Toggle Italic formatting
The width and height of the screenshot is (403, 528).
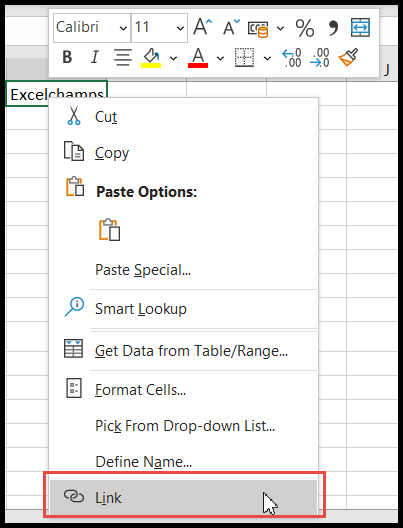pyautogui.click(x=95, y=57)
